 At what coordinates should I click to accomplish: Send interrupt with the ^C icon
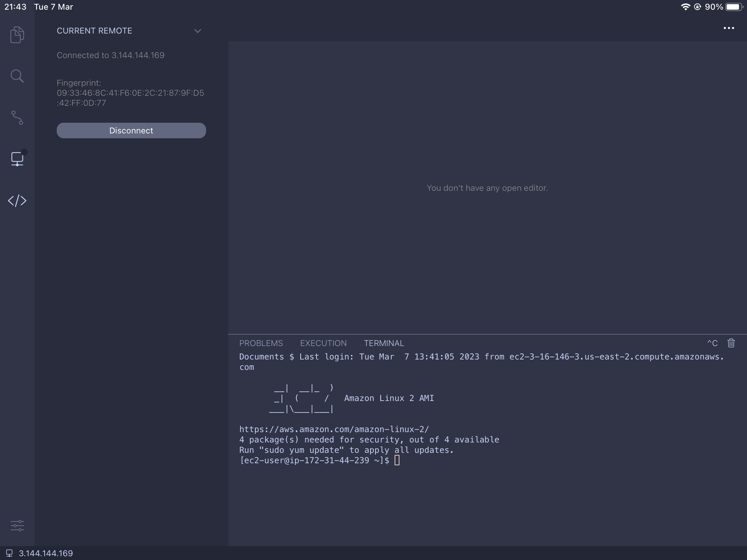[x=712, y=343]
